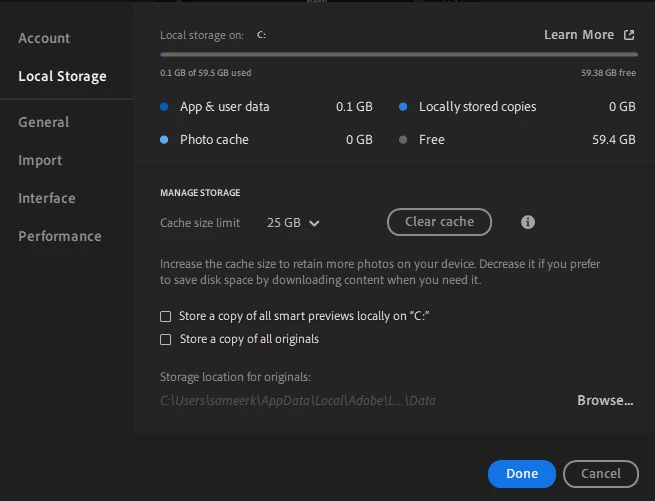
Task: Go to the Import settings tab
Action: [40, 160]
